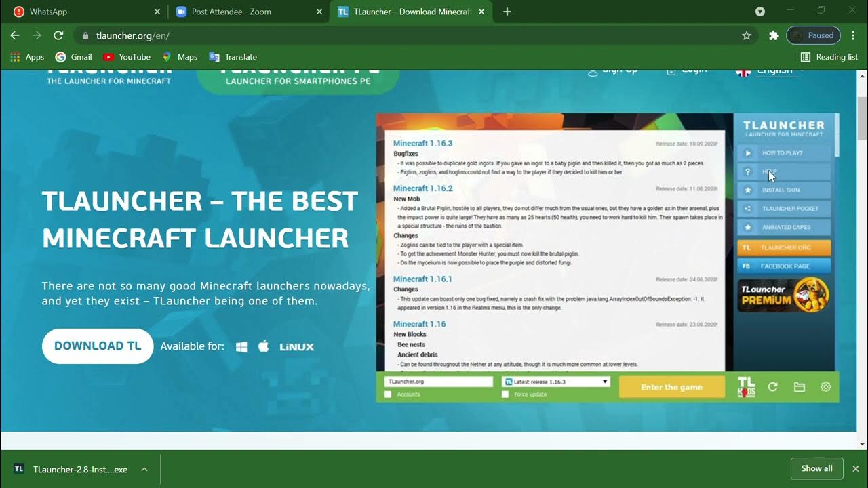Open the Maps bookmark
The height and width of the screenshot is (488, 868).
(x=180, y=57)
